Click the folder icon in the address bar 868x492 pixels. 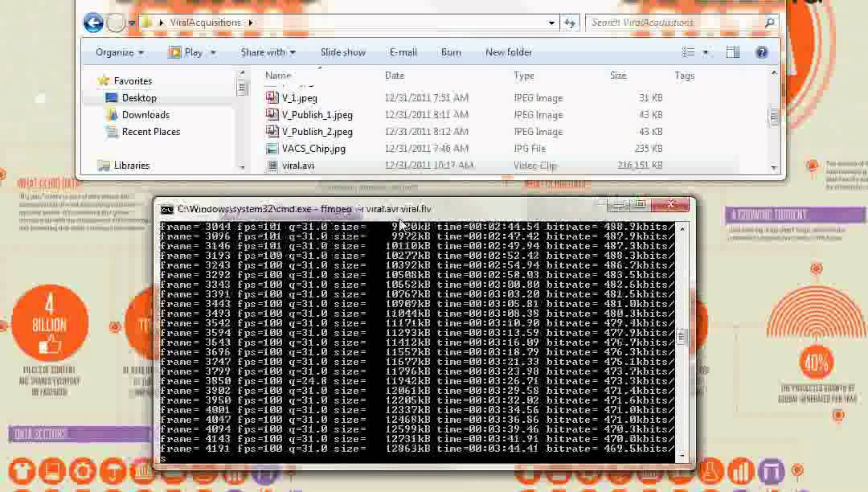pos(147,23)
